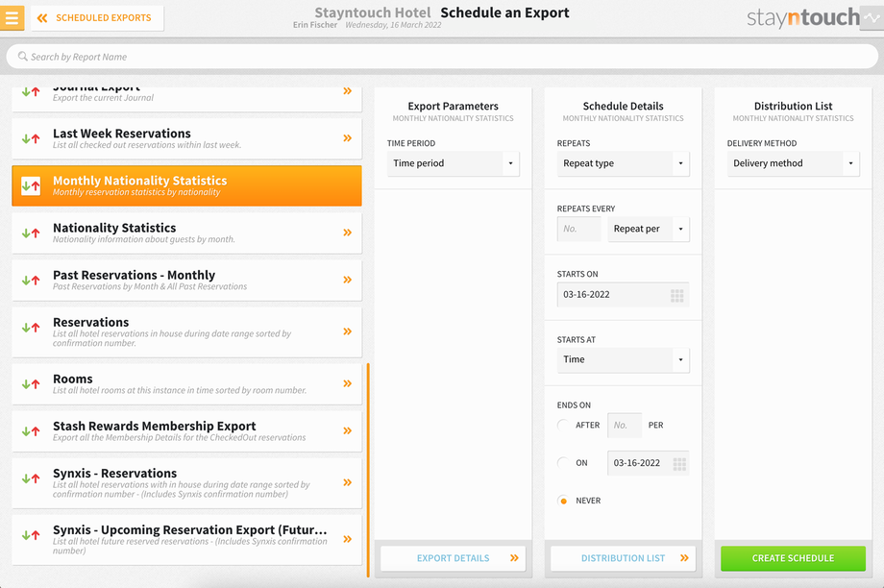The width and height of the screenshot is (884, 588).
Task: Click the chevron on Synxis - Reservations
Action: pyautogui.click(x=347, y=482)
